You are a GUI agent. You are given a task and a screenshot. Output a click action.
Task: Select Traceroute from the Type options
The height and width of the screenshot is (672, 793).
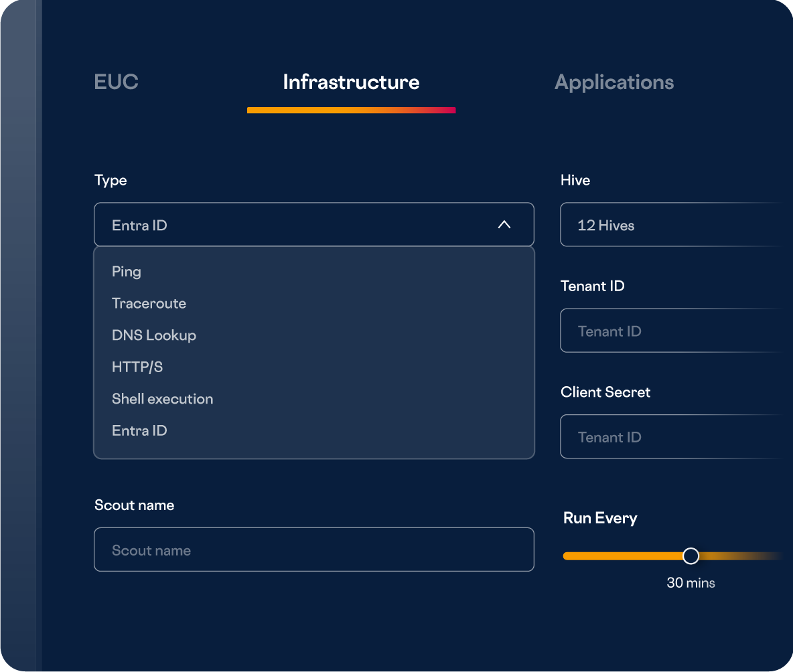click(x=149, y=303)
